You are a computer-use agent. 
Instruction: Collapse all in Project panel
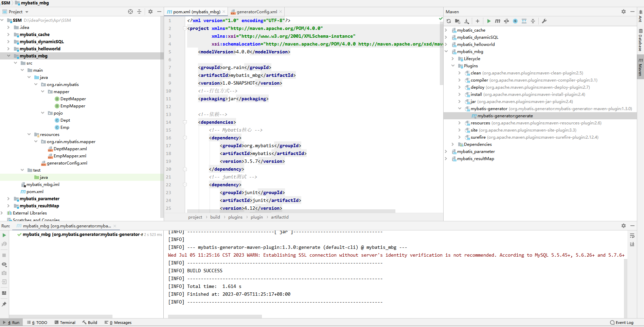pyautogui.click(x=139, y=12)
